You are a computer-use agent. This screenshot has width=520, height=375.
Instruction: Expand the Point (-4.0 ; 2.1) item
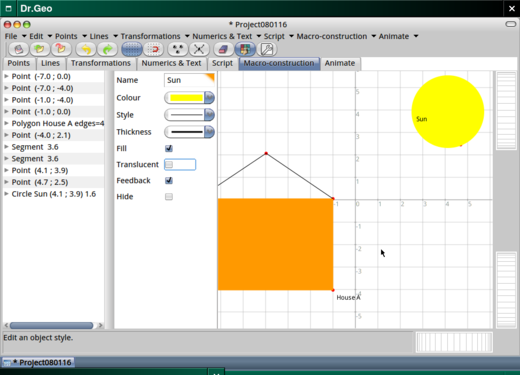click(x=6, y=135)
